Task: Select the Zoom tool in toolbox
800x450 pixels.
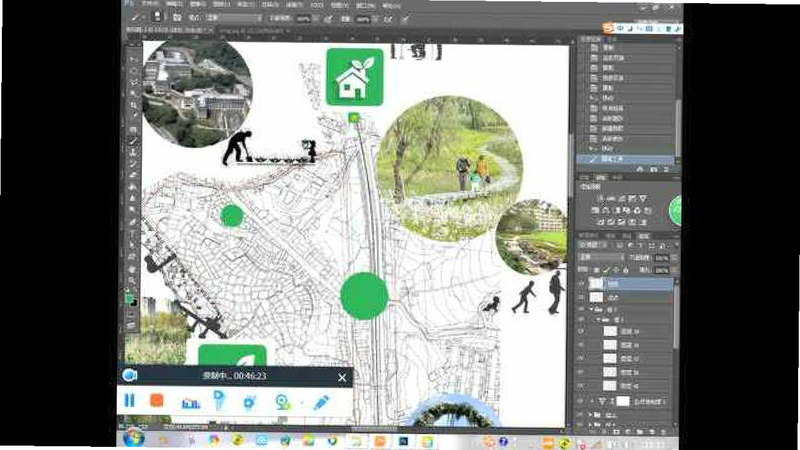Action: pos(134,281)
